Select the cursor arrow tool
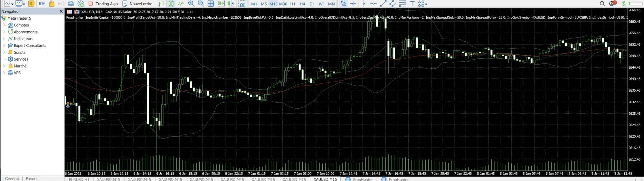Screen dimensions: 644x181 coord(344,4)
